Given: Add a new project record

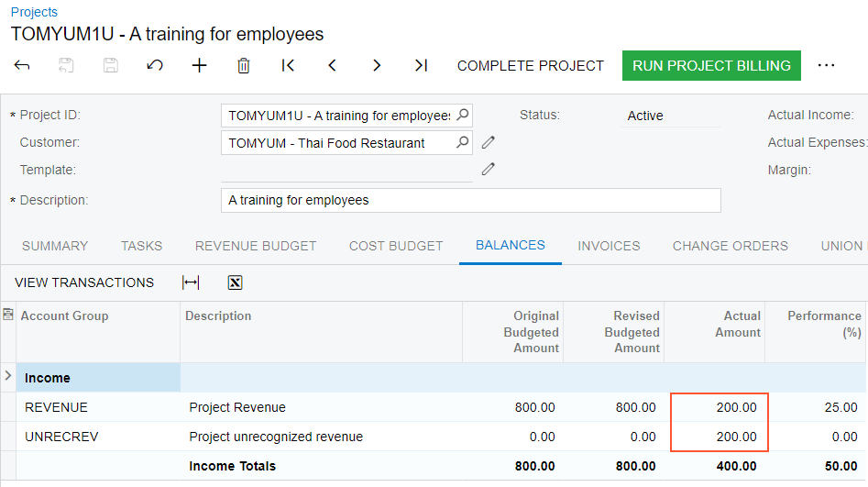Looking at the screenshot, I should coord(199,65).
